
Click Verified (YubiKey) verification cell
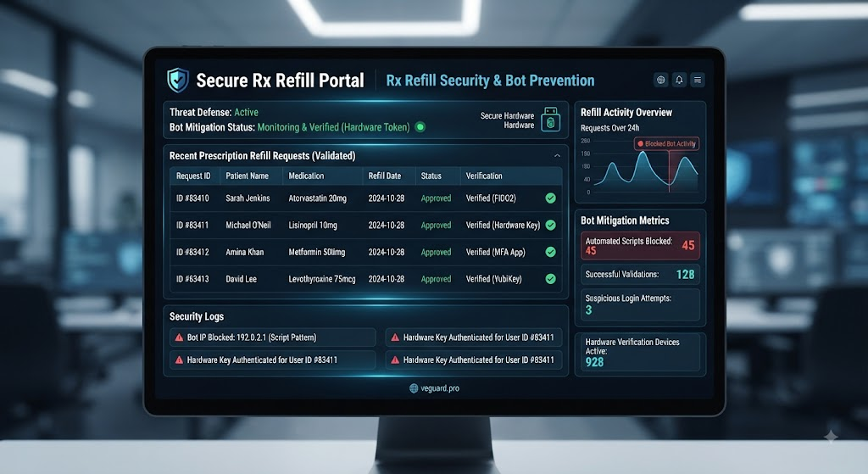494,278
